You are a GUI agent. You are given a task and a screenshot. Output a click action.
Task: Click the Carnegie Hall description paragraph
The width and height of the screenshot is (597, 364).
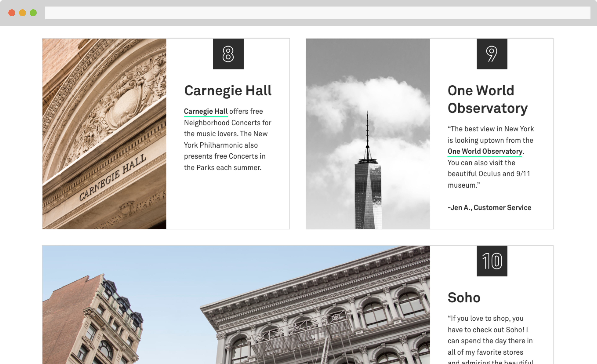pos(228,139)
